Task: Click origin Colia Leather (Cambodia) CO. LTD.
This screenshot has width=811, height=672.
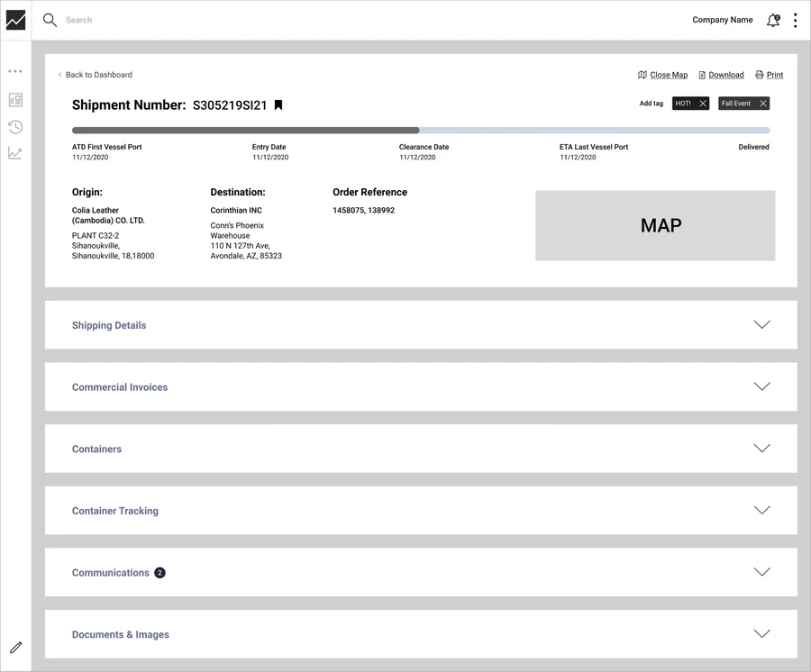Action: point(108,215)
